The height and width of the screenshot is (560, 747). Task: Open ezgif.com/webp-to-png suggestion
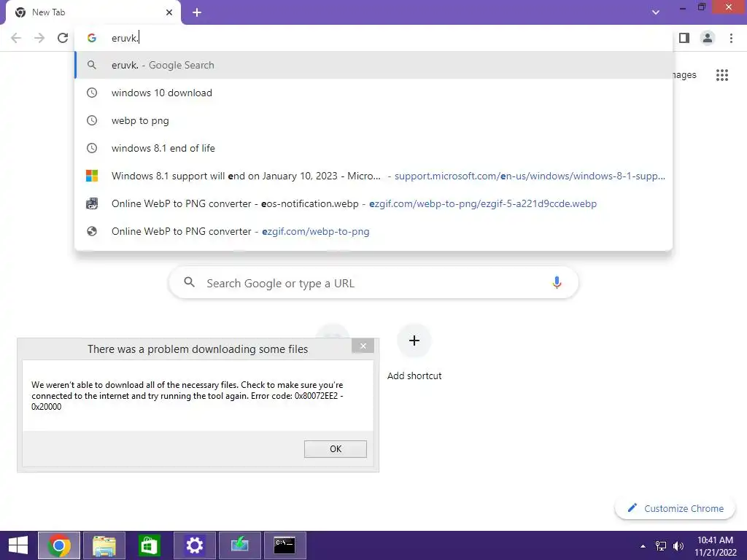(x=373, y=231)
